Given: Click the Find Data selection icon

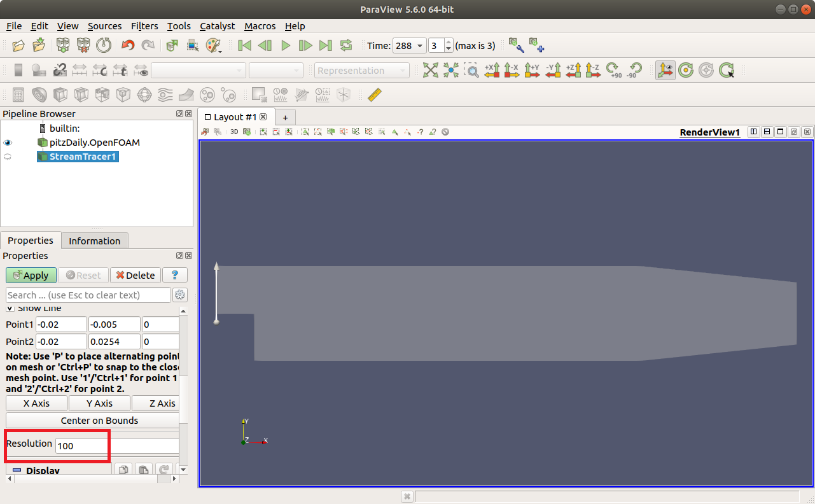Looking at the screenshot, I should coord(192,46).
